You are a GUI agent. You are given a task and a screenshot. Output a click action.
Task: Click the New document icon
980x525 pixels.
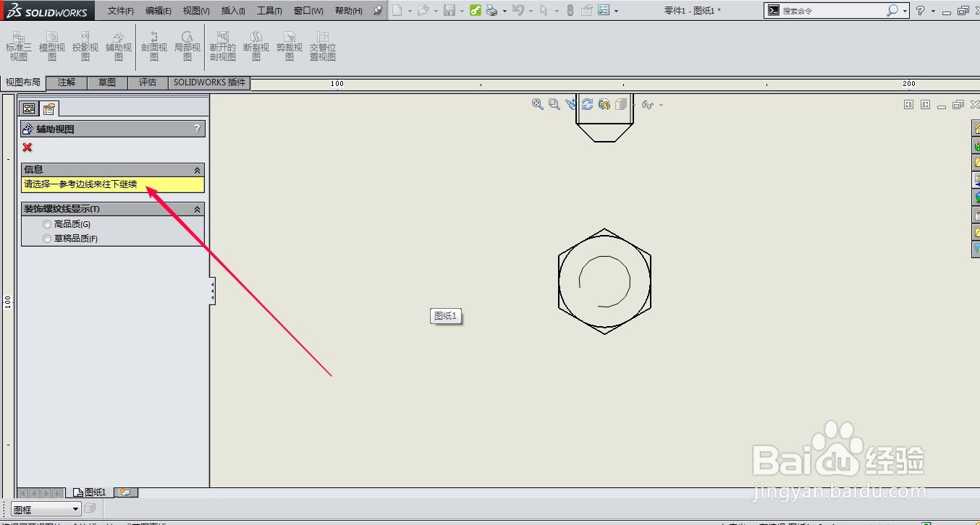397,10
